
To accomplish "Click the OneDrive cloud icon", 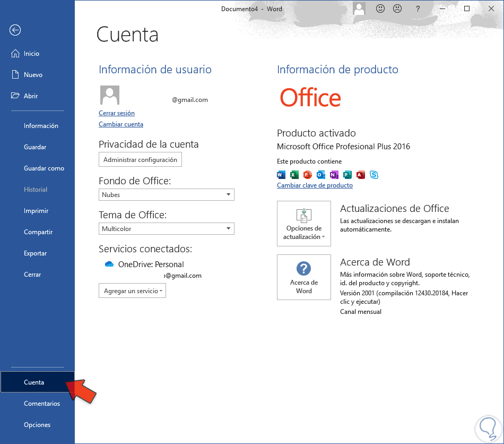I will [109, 264].
